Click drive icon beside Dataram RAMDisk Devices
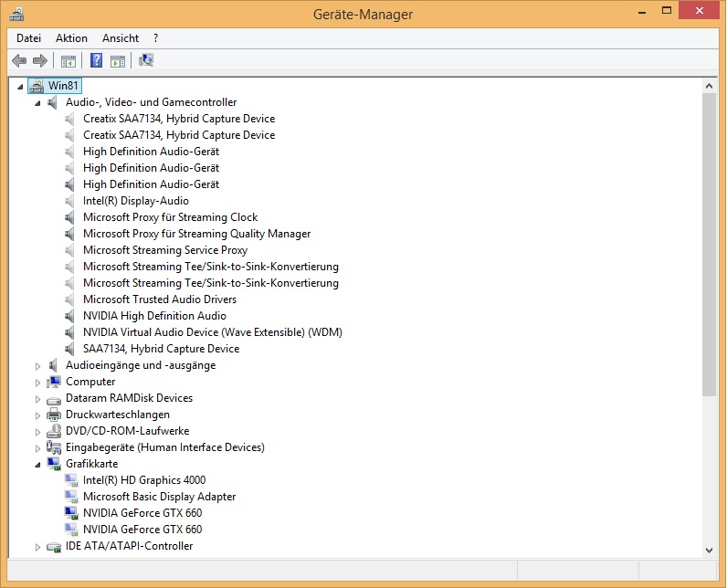Screen dimensions: 727x588 tap(54, 399)
